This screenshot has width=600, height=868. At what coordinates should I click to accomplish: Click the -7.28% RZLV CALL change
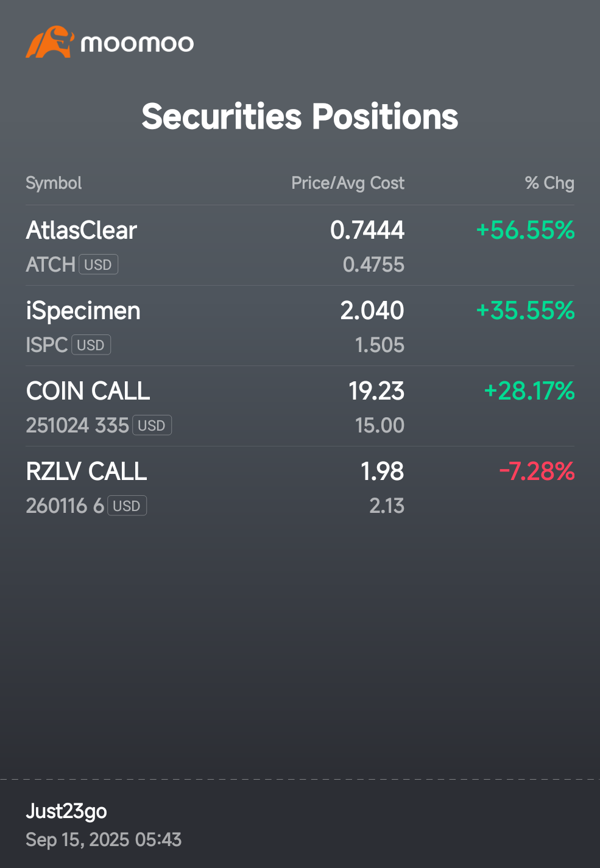pos(537,471)
